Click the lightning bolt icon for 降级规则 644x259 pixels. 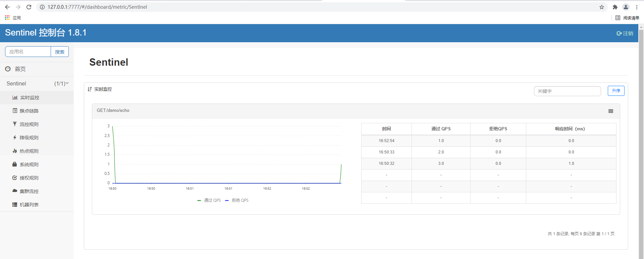coord(15,137)
